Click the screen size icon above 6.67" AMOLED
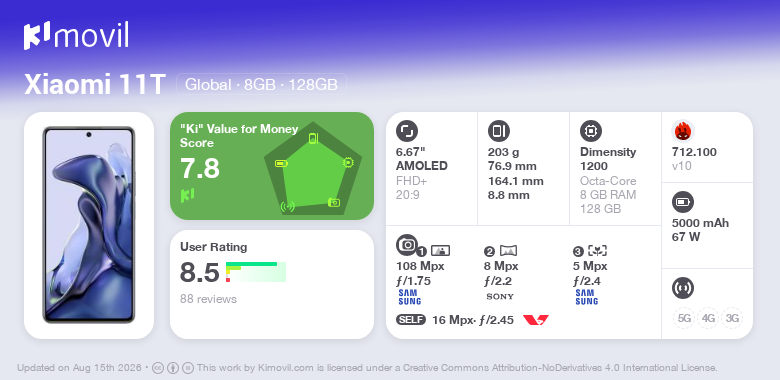 click(407, 131)
